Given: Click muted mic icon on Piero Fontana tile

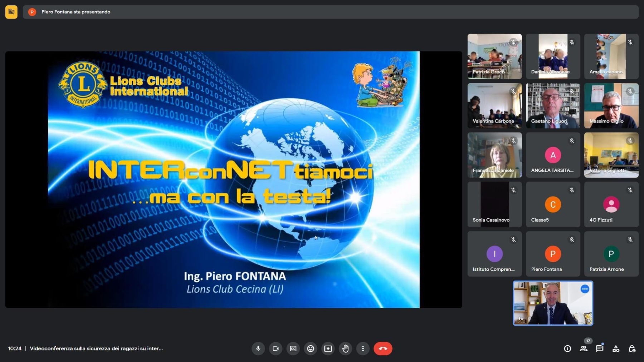Looking at the screenshot, I should click(572, 239).
